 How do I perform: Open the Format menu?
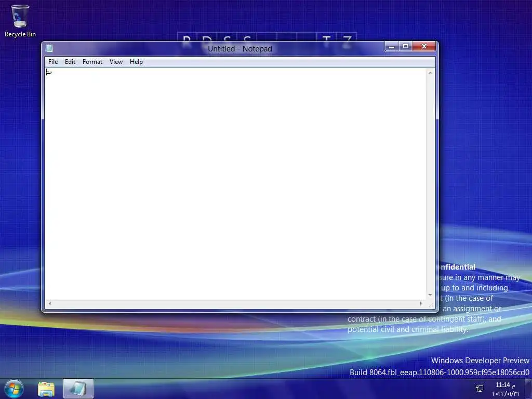pyautogui.click(x=92, y=62)
